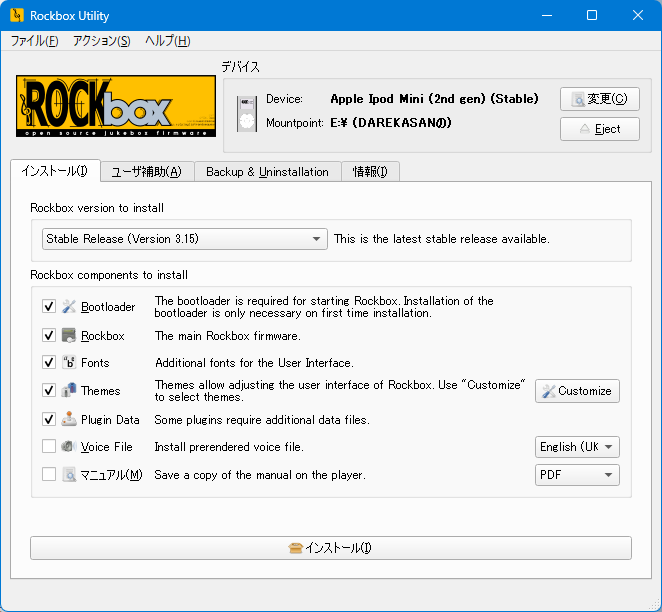Viewport: 662px width, 612px height.
Task: Click the Bootloader label
Action: click(108, 307)
